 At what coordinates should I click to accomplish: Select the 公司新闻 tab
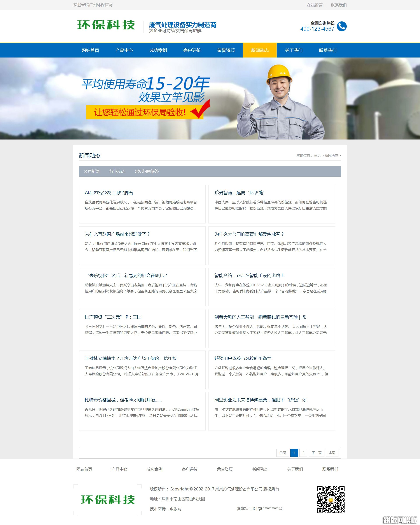coord(92,171)
